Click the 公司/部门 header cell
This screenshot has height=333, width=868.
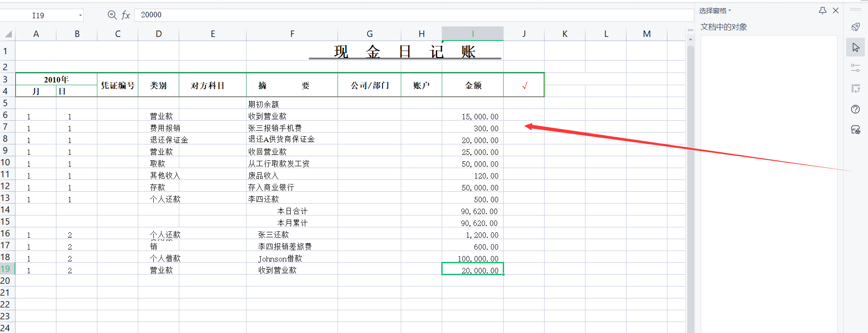369,85
